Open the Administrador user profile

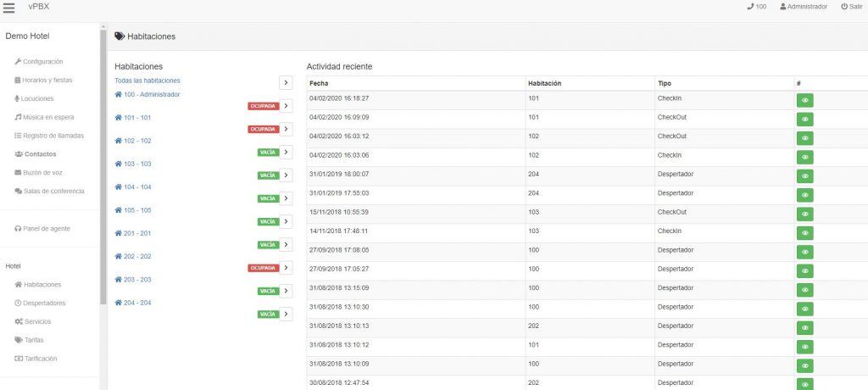coord(803,7)
